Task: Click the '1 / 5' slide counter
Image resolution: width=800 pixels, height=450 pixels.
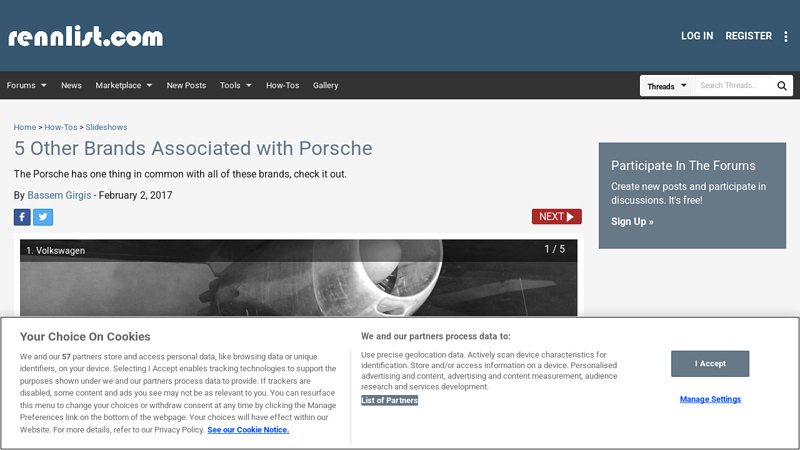Action: [555, 249]
